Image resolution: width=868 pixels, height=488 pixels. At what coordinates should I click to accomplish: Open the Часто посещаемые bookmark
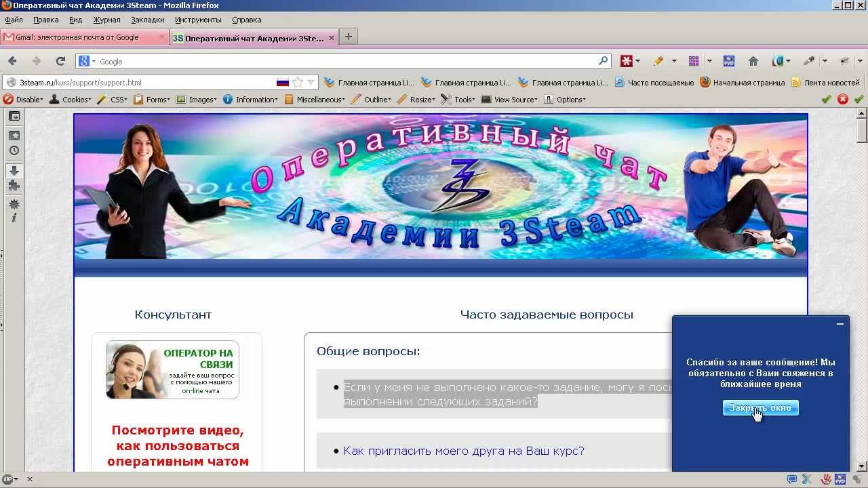coord(654,83)
